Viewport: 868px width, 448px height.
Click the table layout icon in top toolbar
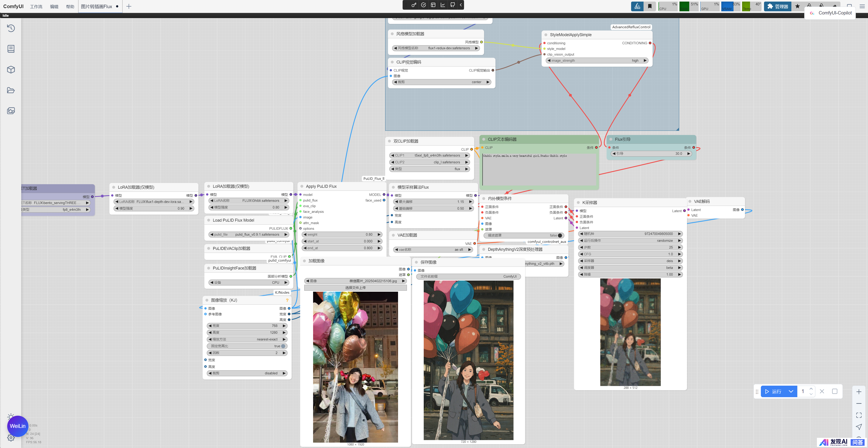coord(433,5)
